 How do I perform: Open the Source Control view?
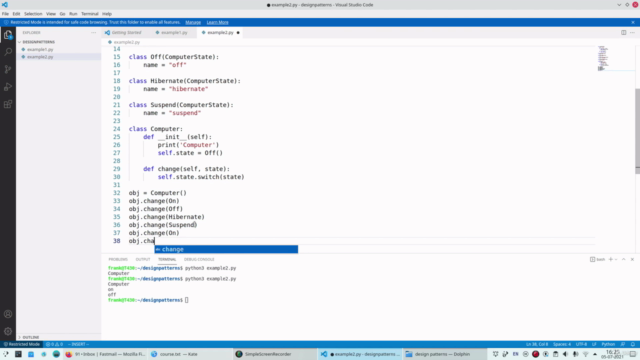tap(8, 69)
